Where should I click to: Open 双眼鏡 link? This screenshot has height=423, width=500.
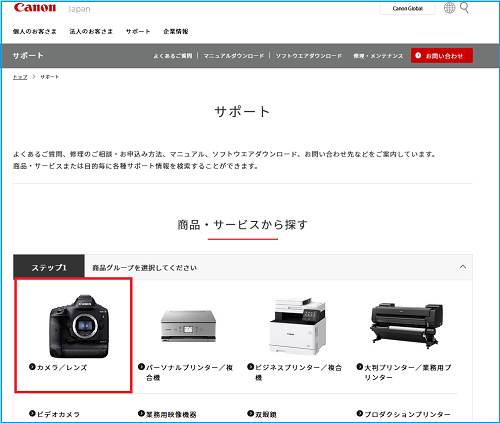(262, 414)
